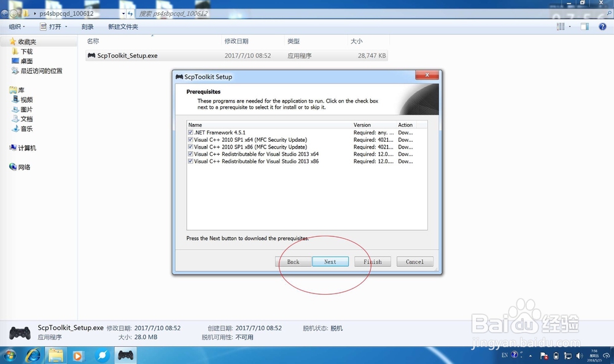Click the refresh button beside address bar
614x364 pixels.
pos(130,14)
